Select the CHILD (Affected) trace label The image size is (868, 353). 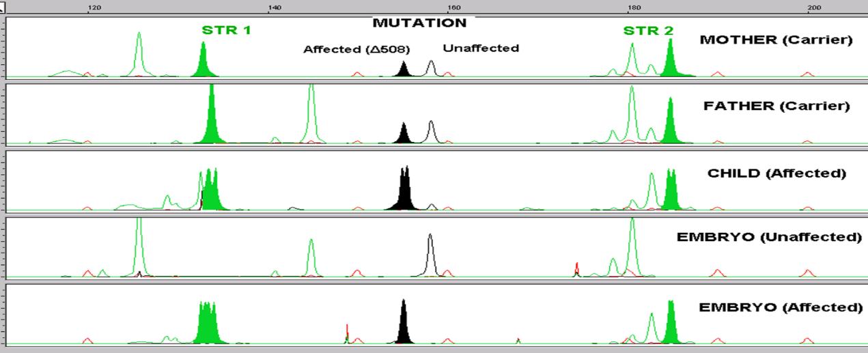776,173
